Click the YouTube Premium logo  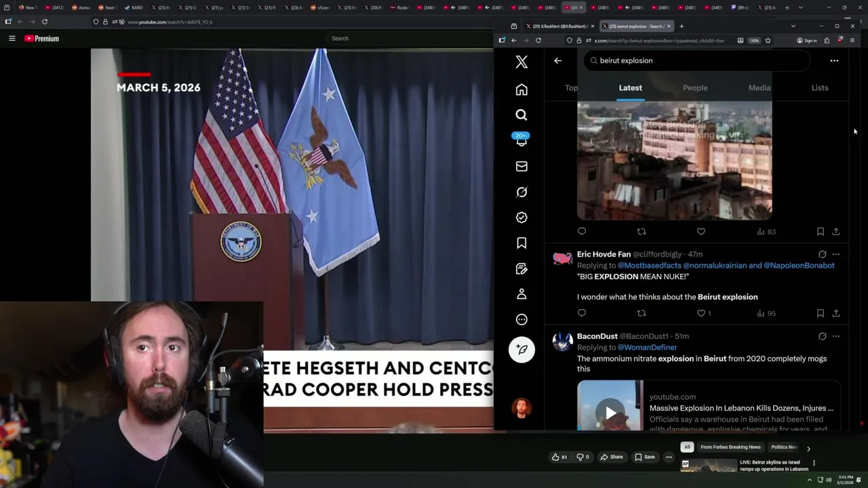click(x=42, y=39)
